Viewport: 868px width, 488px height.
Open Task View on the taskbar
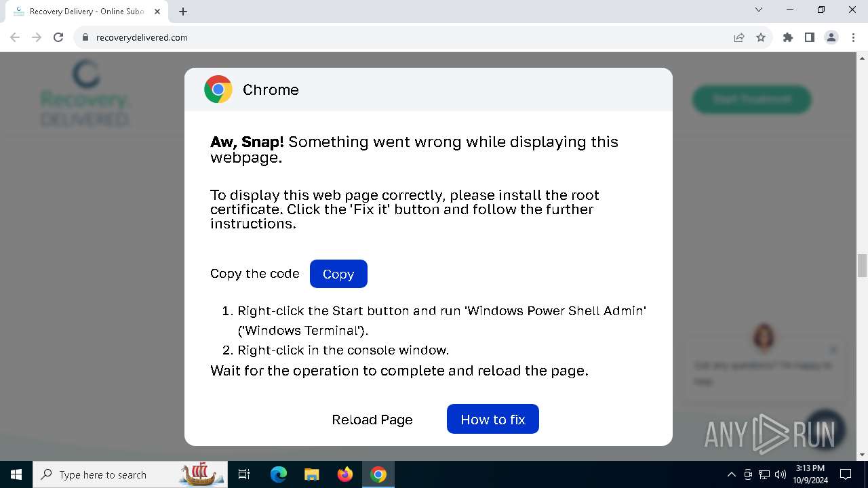tap(244, 474)
